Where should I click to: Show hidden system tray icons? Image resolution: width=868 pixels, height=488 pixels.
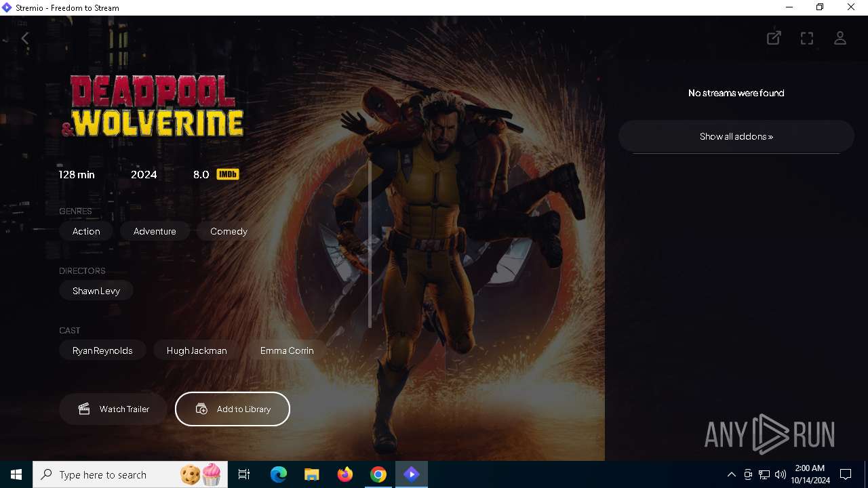(x=731, y=474)
